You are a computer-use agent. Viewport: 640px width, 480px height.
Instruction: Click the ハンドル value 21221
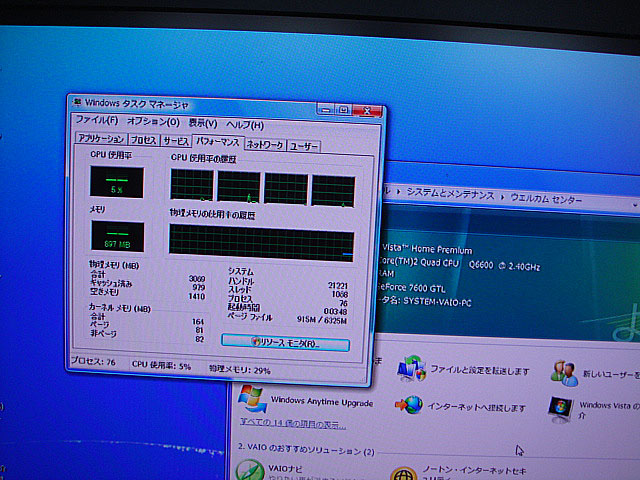point(338,285)
